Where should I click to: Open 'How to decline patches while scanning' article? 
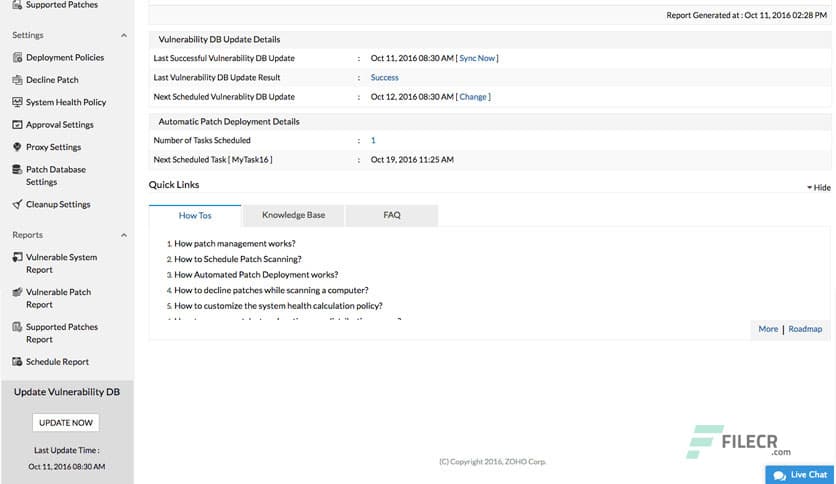click(271, 290)
